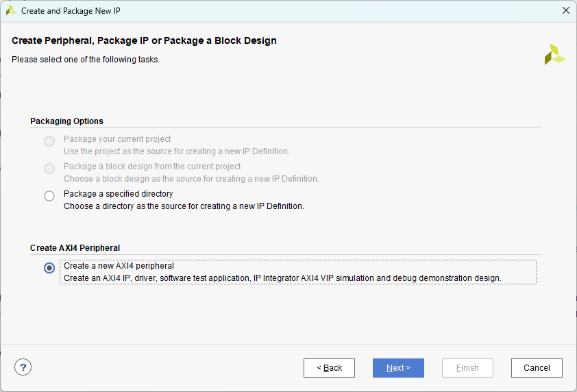Select the 'Package a block design' radio button

[x=49, y=169]
